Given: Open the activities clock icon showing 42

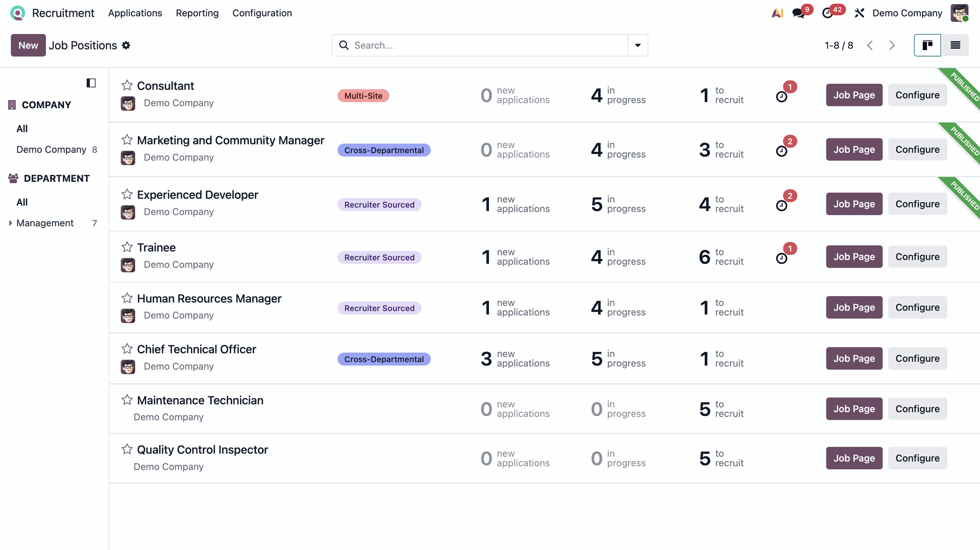Looking at the screenshot, I should 828,13.
